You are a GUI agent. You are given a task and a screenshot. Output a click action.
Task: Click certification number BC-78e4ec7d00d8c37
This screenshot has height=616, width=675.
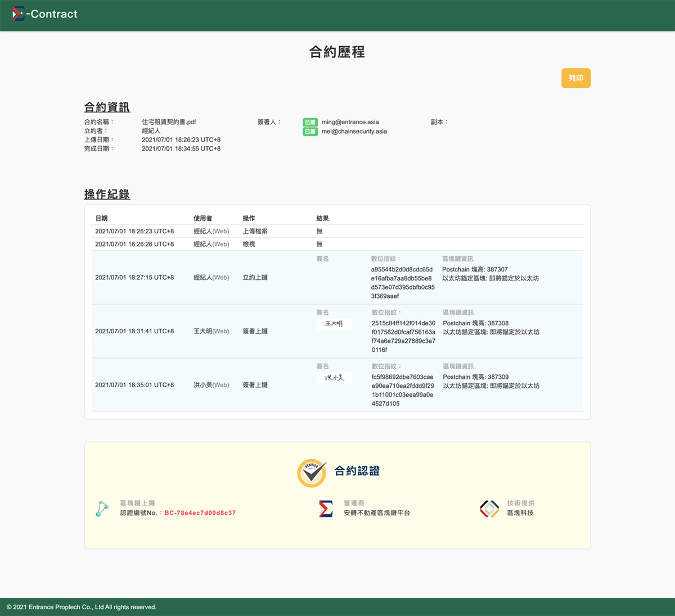point(200,513)
